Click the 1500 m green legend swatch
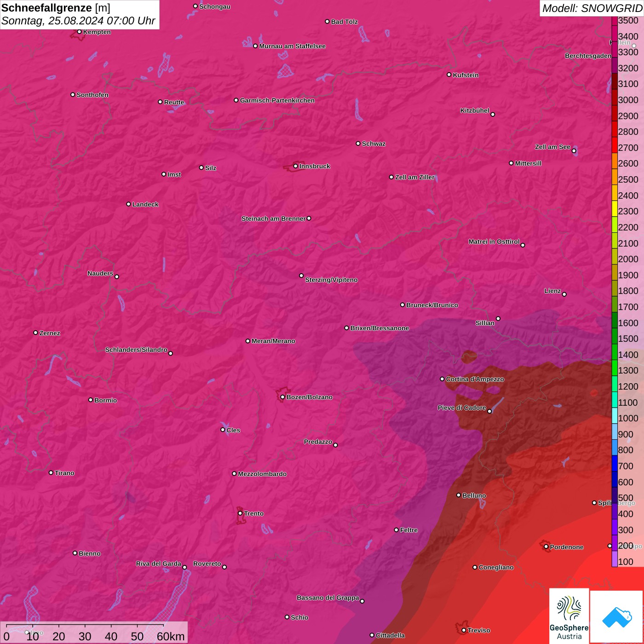This screenshot has width=644, height=644. [615, 335]
